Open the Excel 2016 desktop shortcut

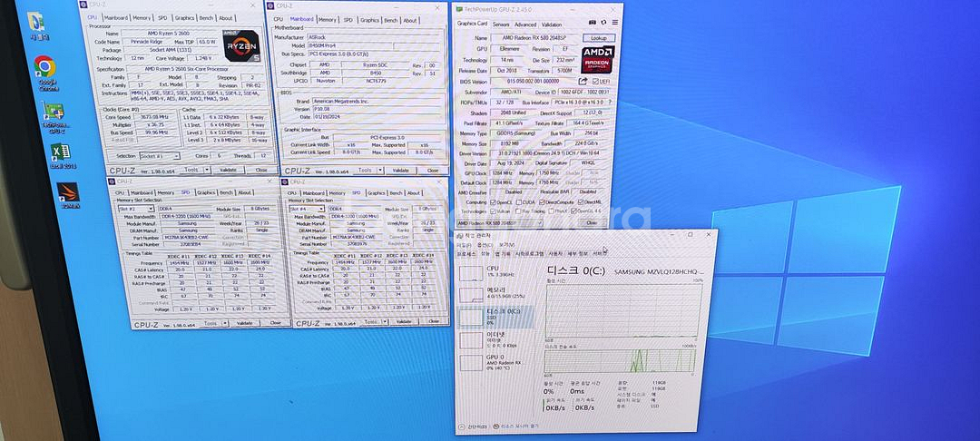click(61, 156)
